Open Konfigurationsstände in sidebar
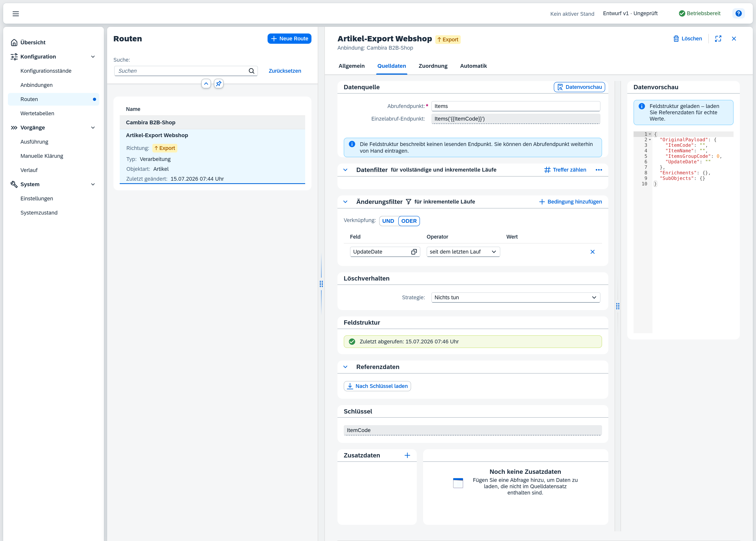The image size is (756, 541). coord(53,71)
